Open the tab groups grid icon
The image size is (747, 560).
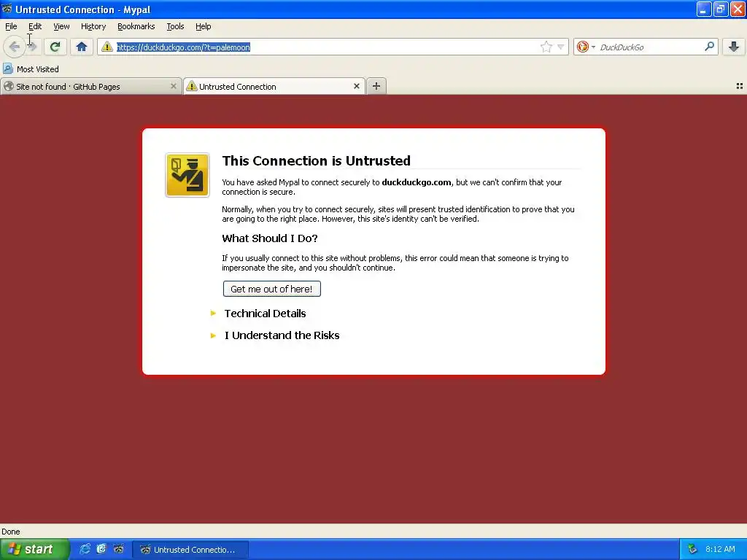click(740, 86)
